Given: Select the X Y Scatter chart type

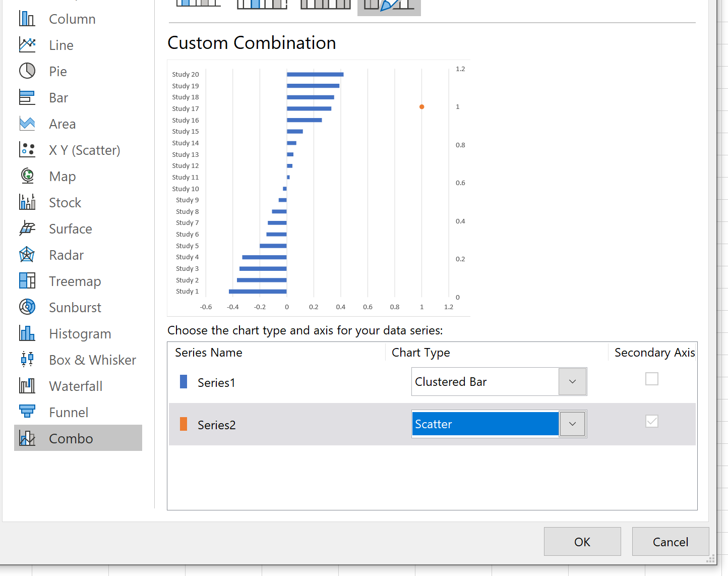Looking at the screenshot, I should point(85,150).
